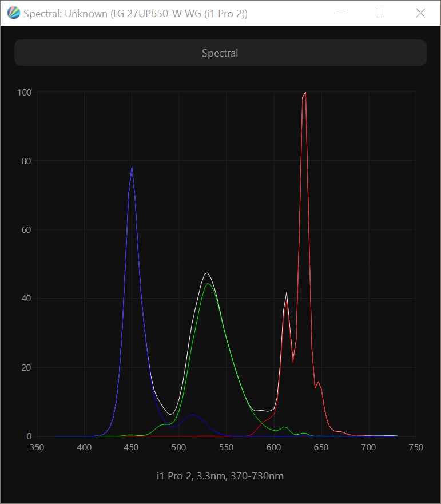Click the 350 label on the horizontal axis

point(37,447)
